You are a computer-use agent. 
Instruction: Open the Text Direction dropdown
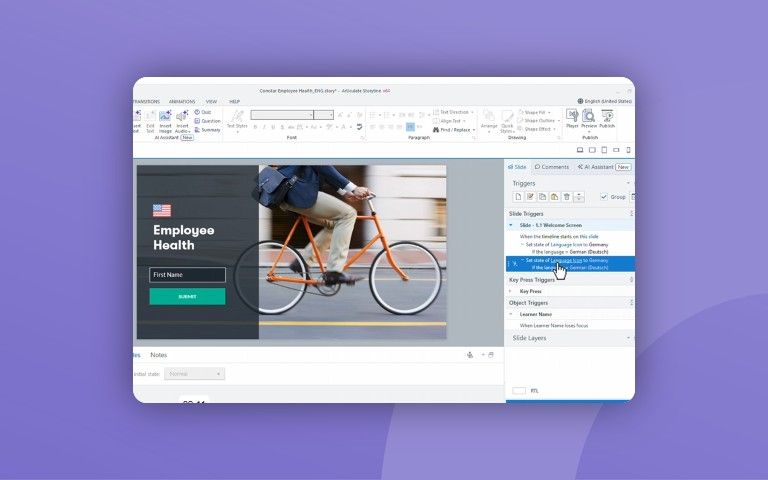[454, 112]
